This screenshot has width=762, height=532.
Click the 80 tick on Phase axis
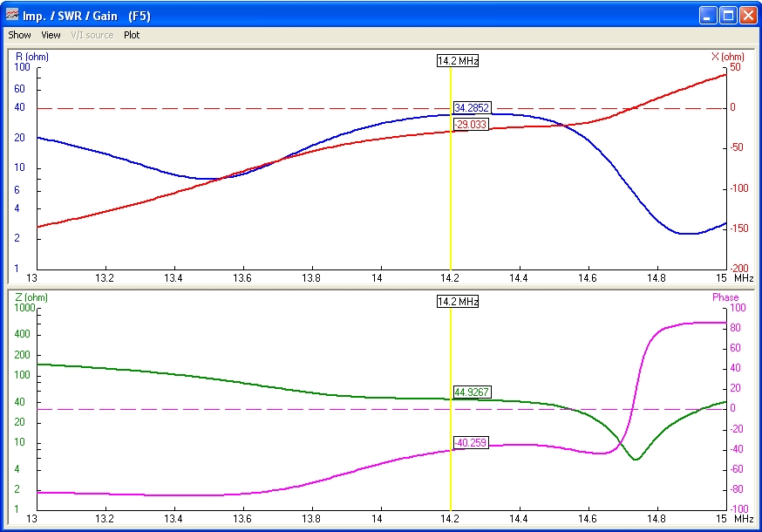point(735,328)
